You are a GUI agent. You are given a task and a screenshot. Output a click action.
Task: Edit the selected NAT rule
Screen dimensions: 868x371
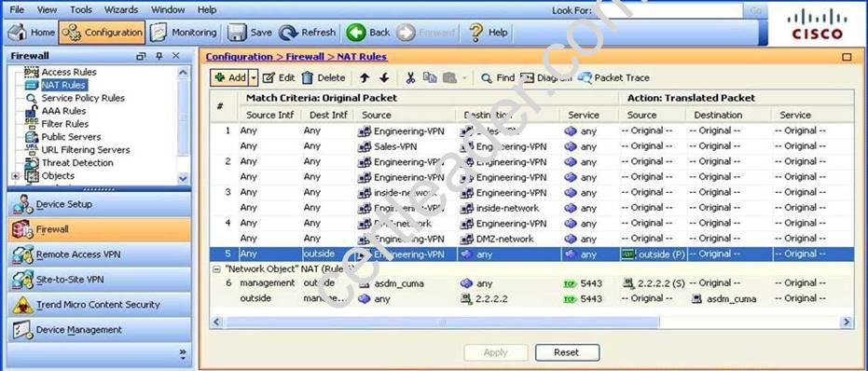pos(279,78)
